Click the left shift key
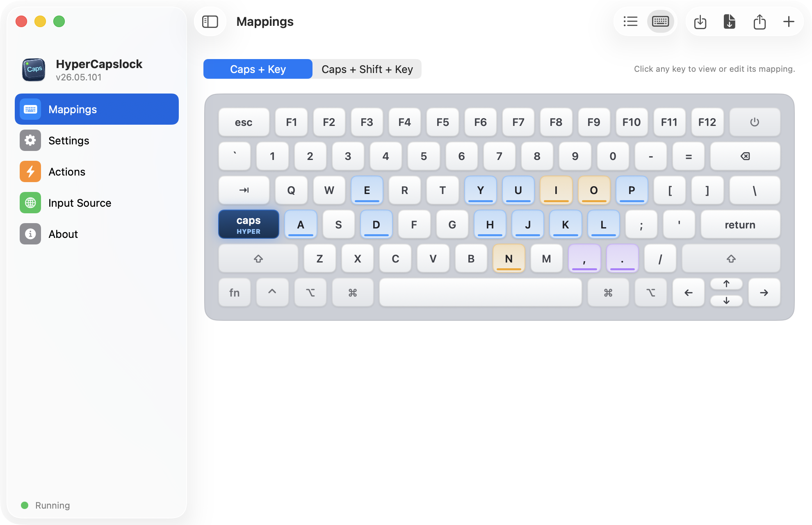This screenshot has height=525, width=812. [x=258, y=258]
